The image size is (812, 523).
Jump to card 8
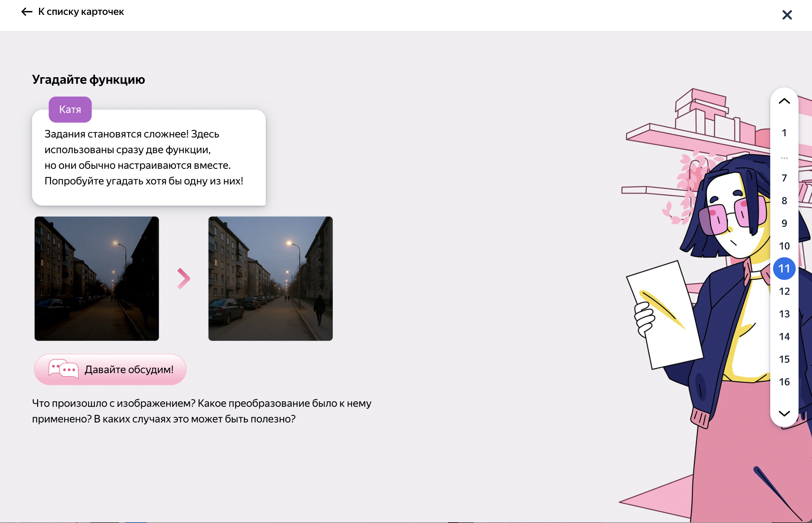[784, 201]
